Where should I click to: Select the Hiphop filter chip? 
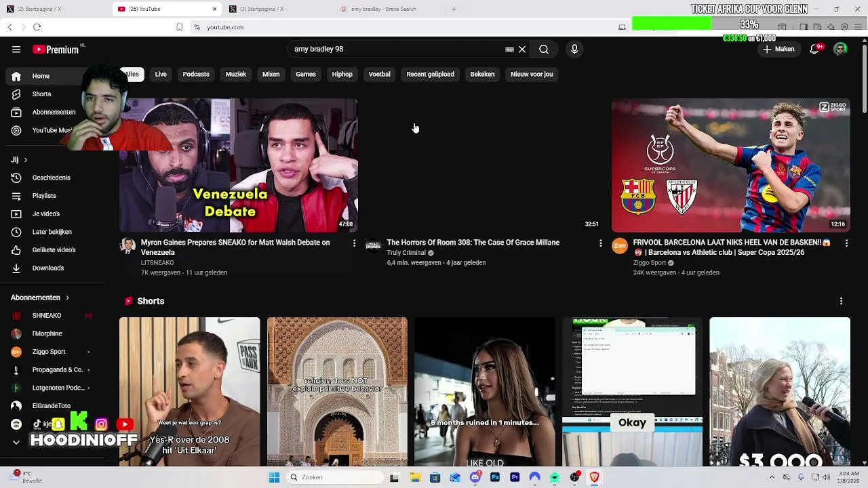pyautogui.click(x=342, y=75)
